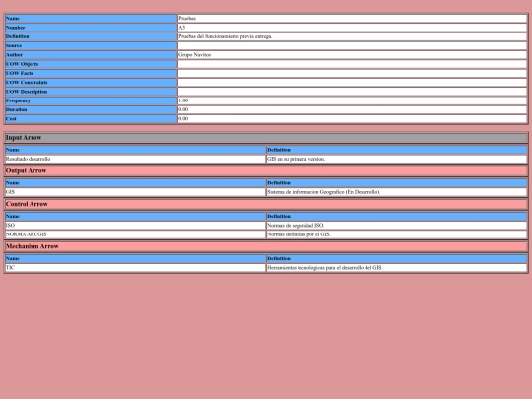Select the 'A5' number value
Viewport: 532px width, 399px height.
click(x=182, y=28)
